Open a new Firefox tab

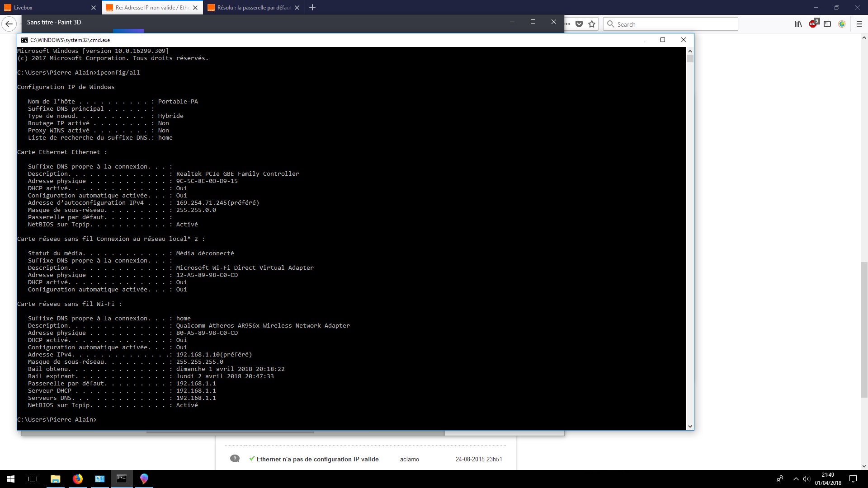tap(312, 8)
